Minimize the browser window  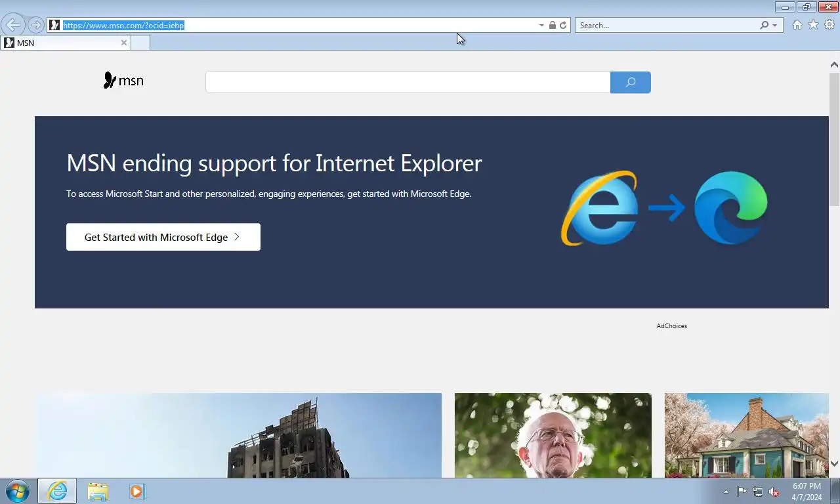(785, 7)
